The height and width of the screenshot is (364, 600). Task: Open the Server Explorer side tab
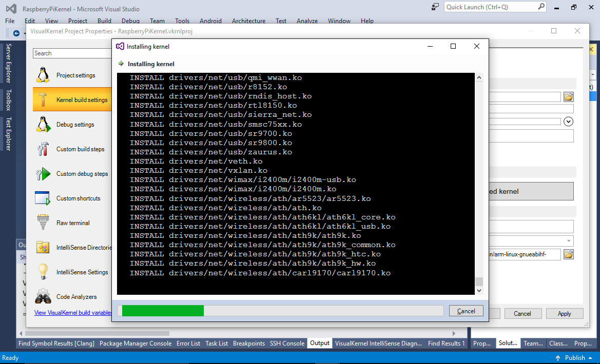point(8,63)
